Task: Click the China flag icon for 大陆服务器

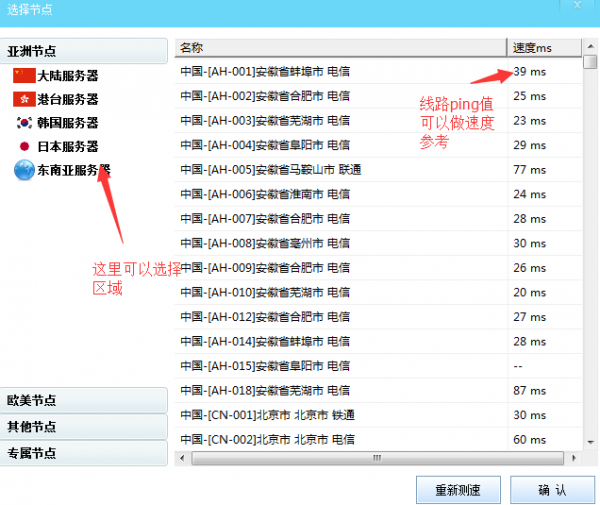Action: [x=23, y=76]
